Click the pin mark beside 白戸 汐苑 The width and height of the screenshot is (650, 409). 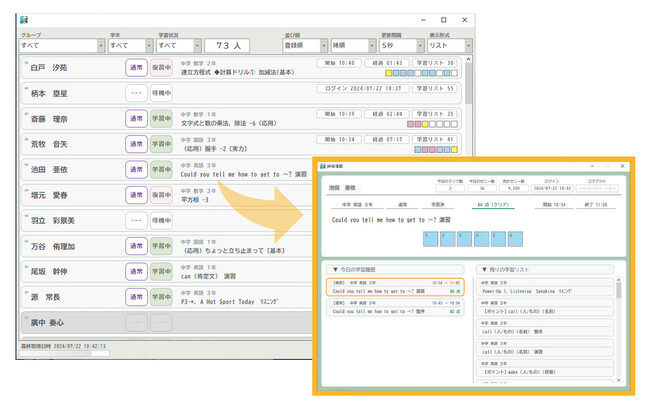[x=26, y=63]
